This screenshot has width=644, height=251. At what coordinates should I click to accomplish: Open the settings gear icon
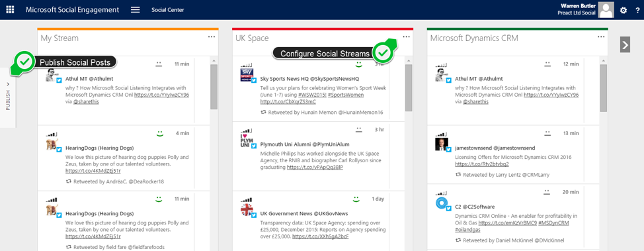coord(624,11)
